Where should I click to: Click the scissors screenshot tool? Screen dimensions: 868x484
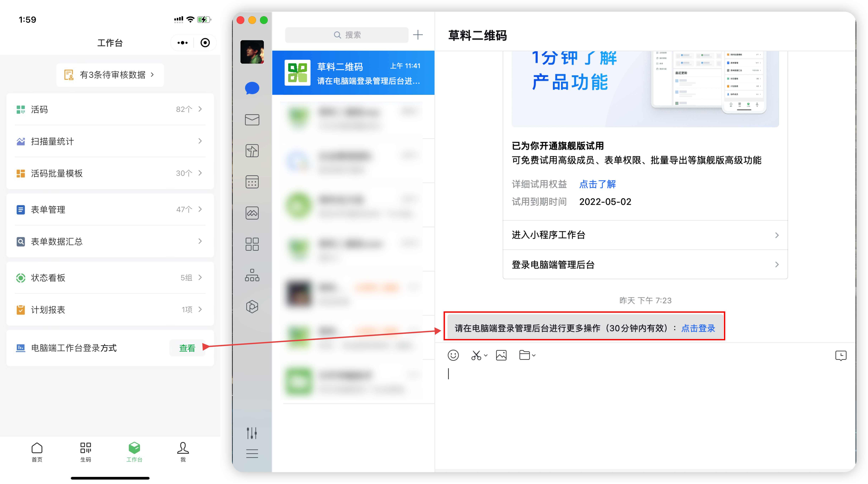coord(476,355)
